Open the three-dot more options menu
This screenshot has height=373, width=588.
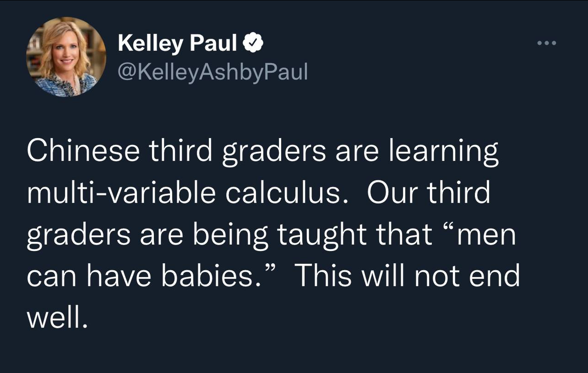point(547,44)
